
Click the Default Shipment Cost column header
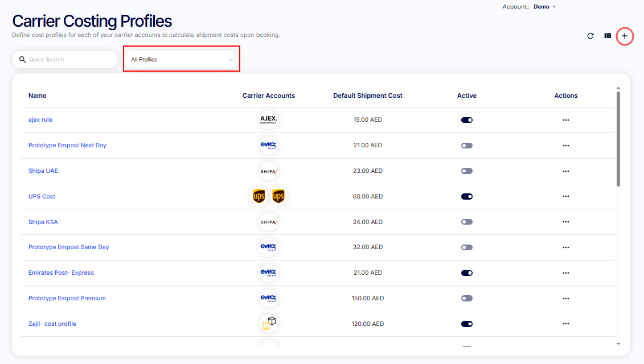click(x=367, y=96)
